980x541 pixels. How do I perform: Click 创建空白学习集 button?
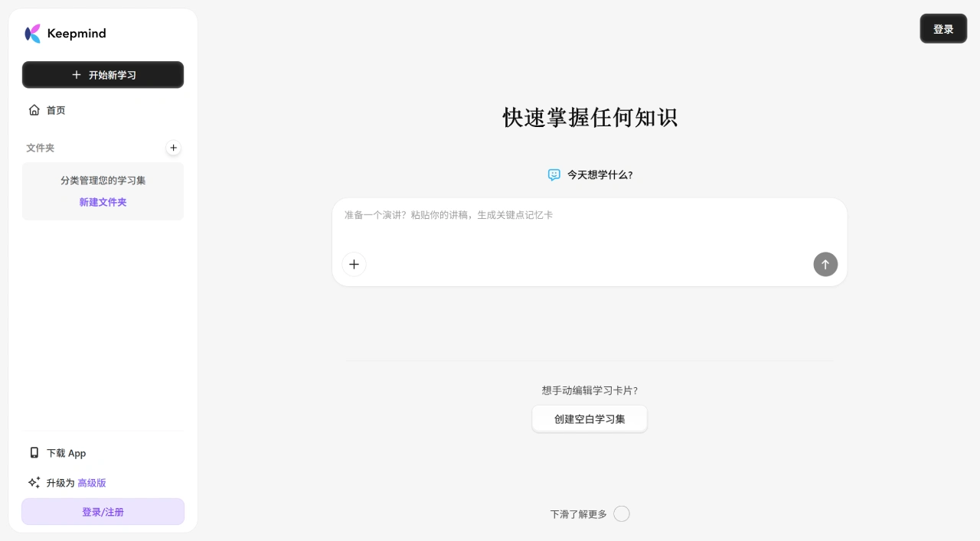pyautogui.click(x=590, y=419)
